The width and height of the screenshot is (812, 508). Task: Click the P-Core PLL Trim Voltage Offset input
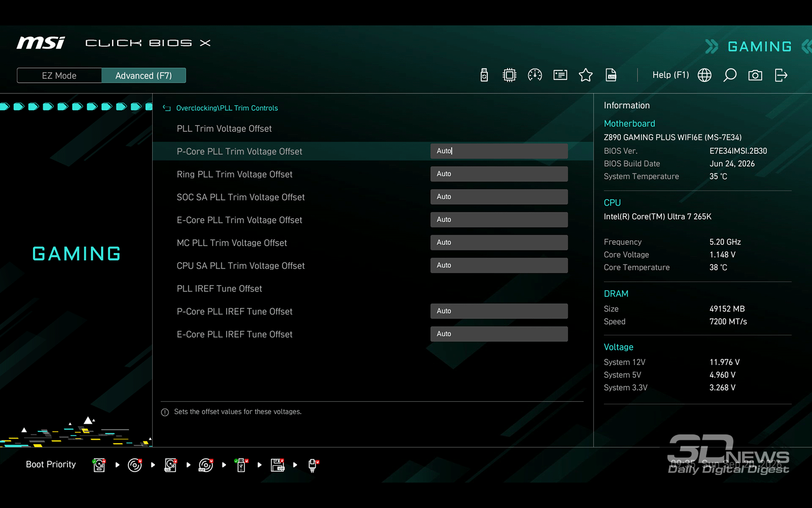click(499, 151)
